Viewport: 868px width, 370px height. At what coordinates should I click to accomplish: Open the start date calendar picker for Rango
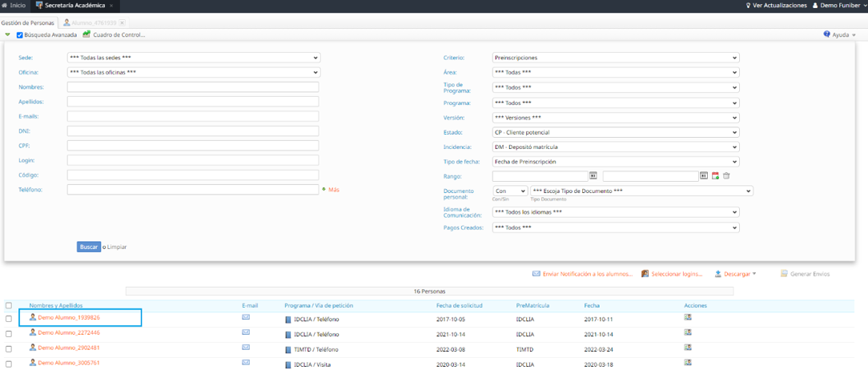(593, 176)
